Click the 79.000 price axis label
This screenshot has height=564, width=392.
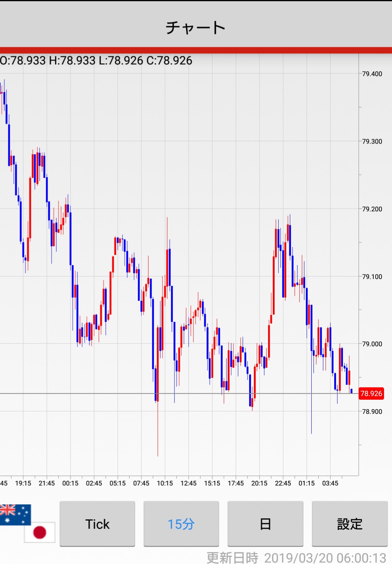[x=372, y=344]
